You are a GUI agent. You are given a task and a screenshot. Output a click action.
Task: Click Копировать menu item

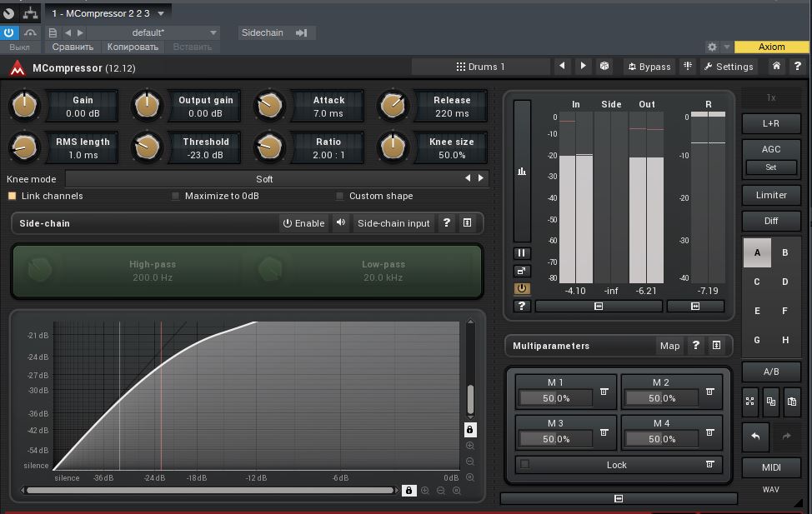click(x=133, y=47)
